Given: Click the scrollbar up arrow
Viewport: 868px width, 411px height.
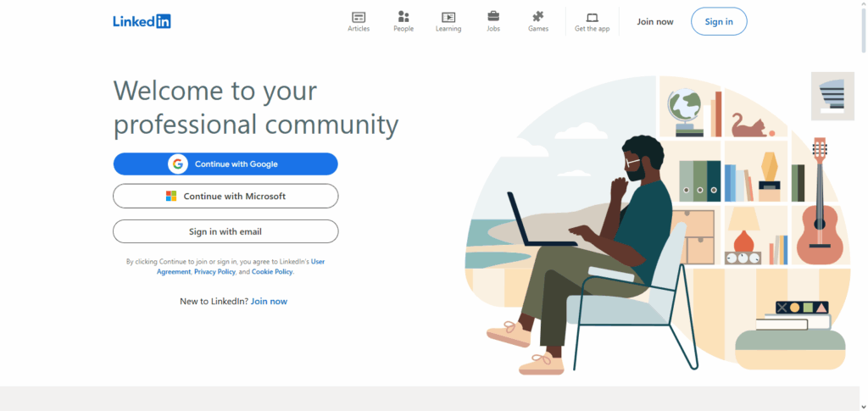Looking at the screenshot, I should [863, 3].
